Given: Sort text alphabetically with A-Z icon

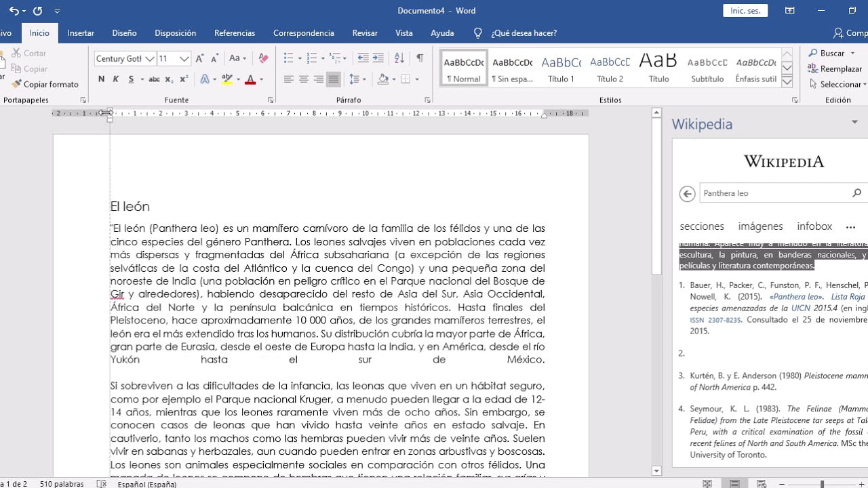Looking at the screenshot, I should click(399, 59).
